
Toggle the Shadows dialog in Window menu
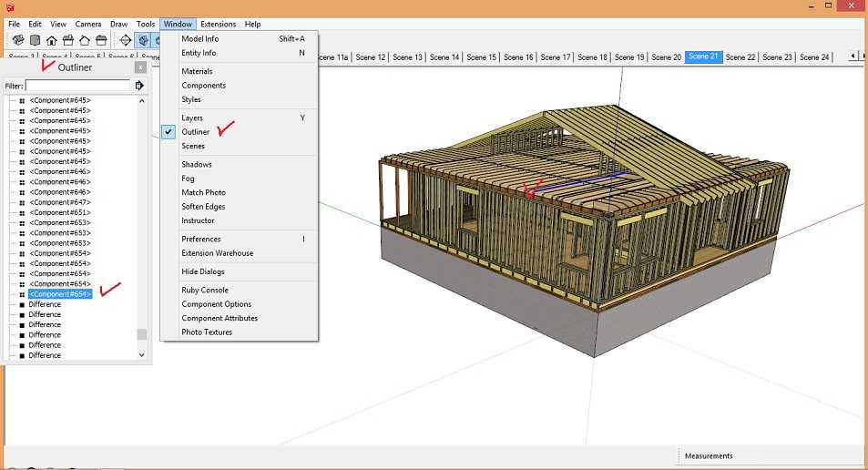(x=196, y=165)
